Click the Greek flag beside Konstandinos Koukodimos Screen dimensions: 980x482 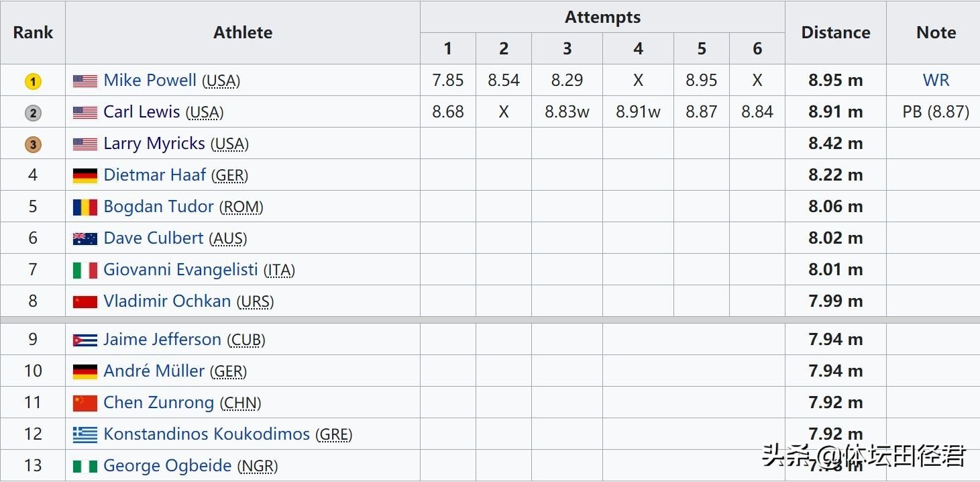tap(85, 434)
